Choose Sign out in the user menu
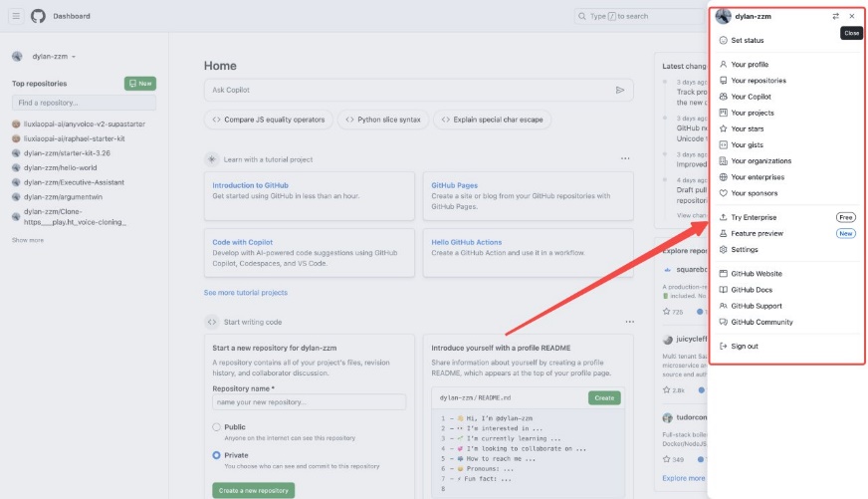The width and height of the screenshot is (868, 499). (x=744, y=346)
